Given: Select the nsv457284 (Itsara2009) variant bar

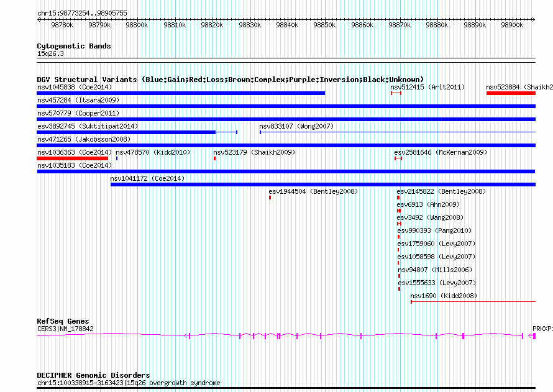Looking at the screenshot, I should pyautogui.click(x=286, y=106).
